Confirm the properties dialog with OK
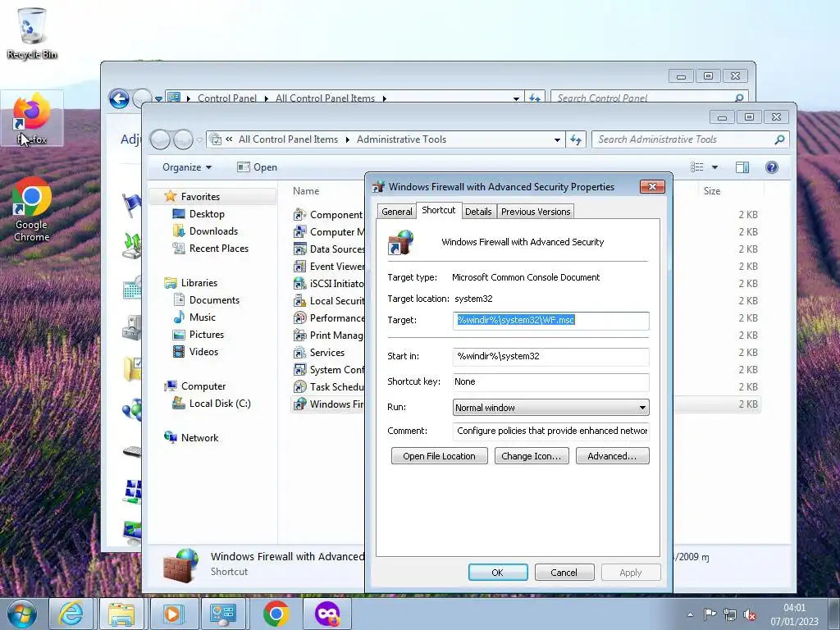Image resolution: width=840 pixels, height=630 pixels. click(x=498, y=572)
